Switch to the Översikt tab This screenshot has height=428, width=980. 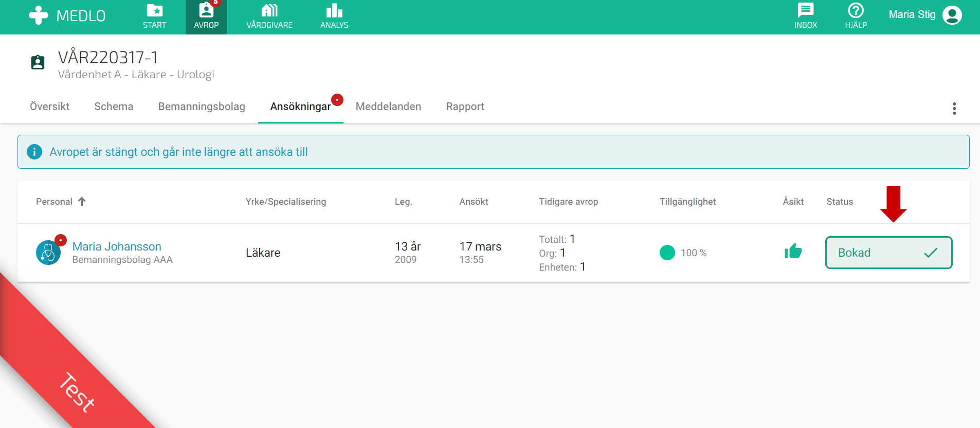pyautogui.click(x=49, y=106)
